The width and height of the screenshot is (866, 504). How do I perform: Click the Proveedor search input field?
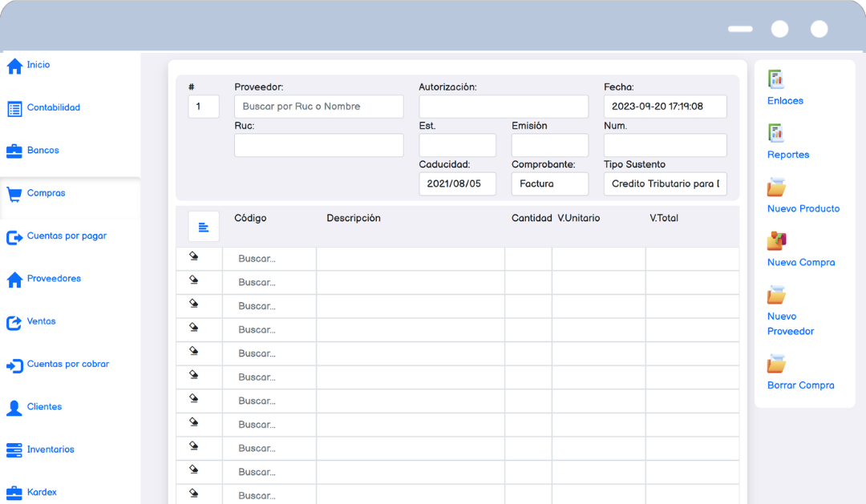click(x=318, y=107)
